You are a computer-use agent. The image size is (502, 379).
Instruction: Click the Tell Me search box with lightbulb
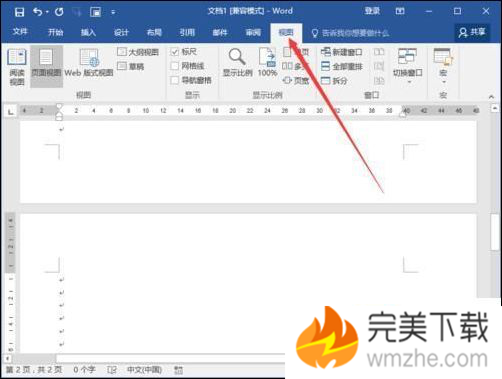350,33
